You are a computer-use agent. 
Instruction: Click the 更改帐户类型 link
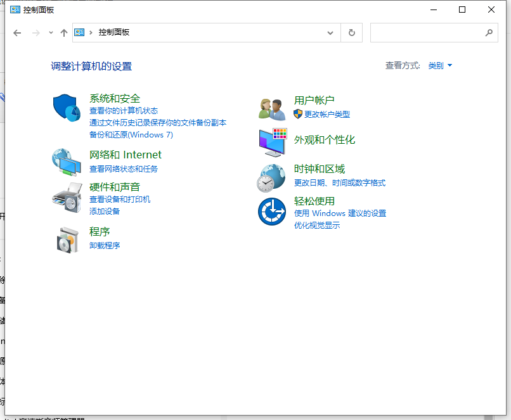[327, 113]
